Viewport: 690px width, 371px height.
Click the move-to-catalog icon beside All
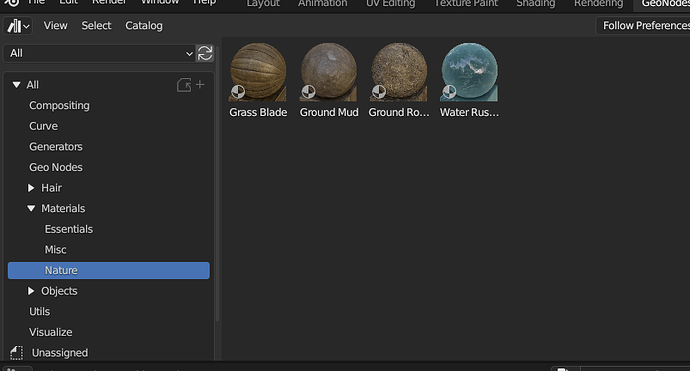[184, 85]
